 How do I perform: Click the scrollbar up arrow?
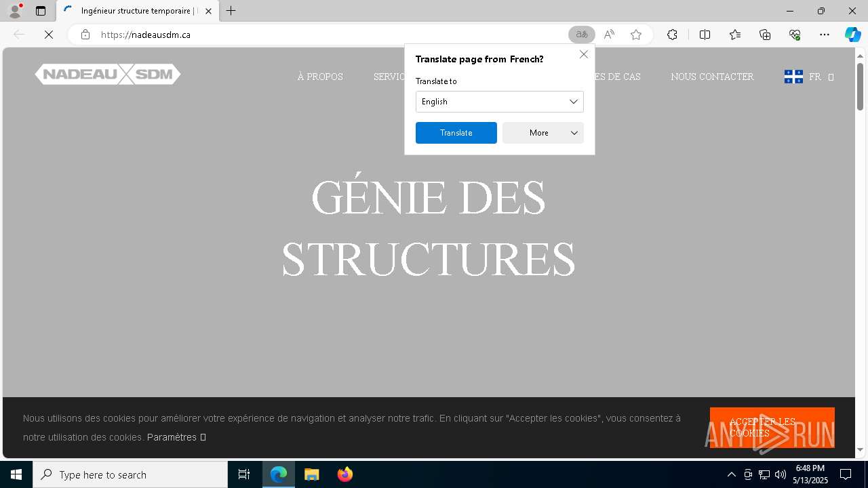(x=860, y=56)
